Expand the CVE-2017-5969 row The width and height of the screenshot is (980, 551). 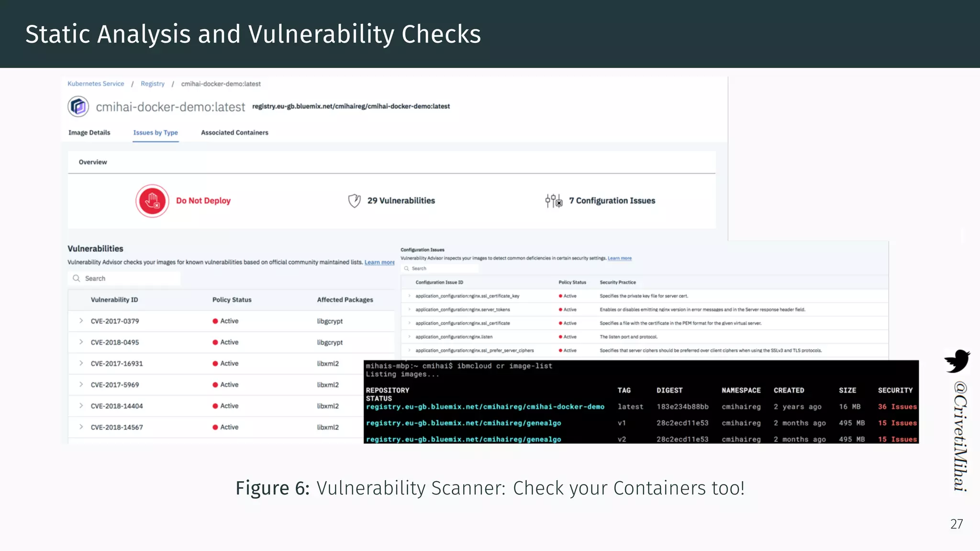coord(81,385)
